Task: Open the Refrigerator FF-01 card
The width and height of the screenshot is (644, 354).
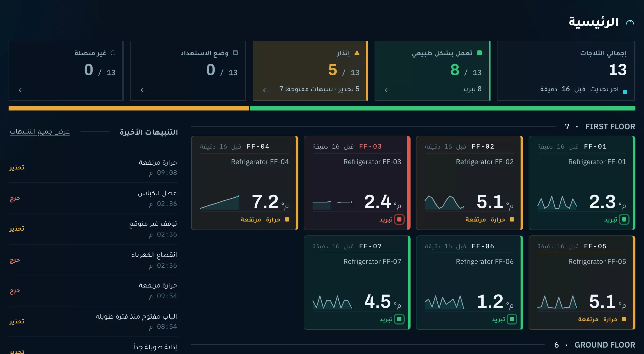Action: coord(582,183)
